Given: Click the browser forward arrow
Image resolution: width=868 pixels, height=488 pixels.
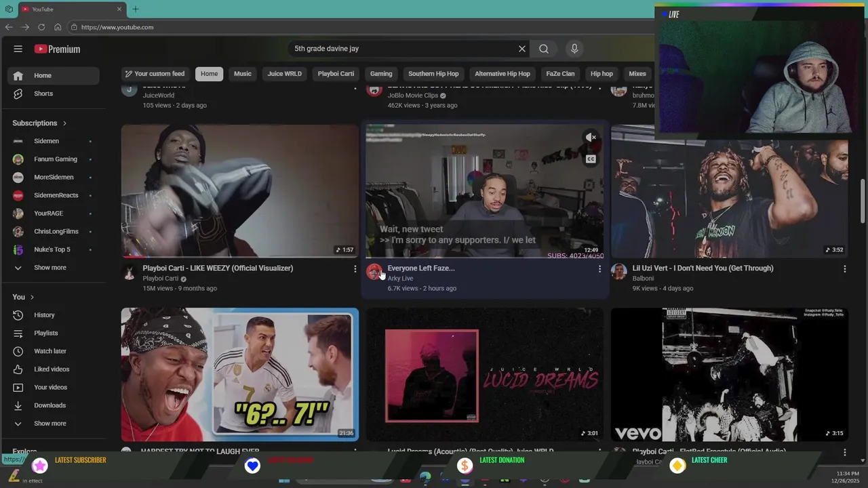Looking at the screenshot, I should (25, 27).
